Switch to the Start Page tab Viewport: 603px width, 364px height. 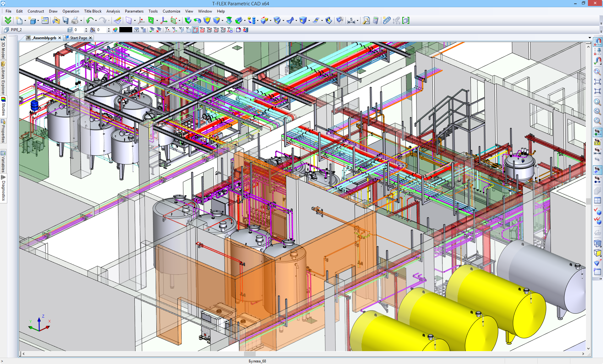pyautogui.click(x=79, y=38)
